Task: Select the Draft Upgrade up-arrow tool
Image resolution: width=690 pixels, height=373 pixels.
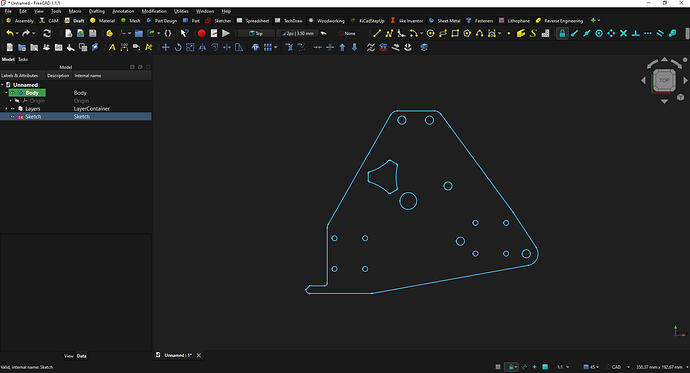Action: [342, 48]
